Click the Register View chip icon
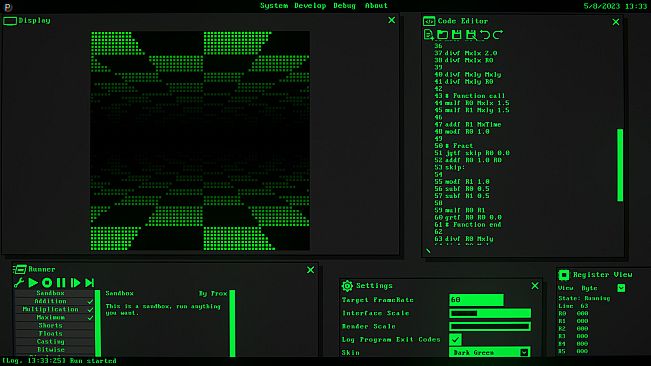Screen dimensions: 651x366 tap(564, 275)
